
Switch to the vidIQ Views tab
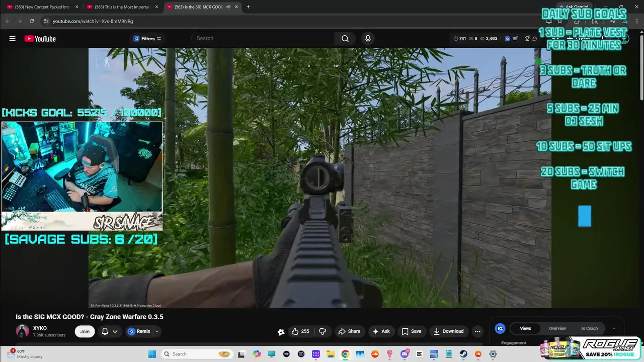pos(525,328)
